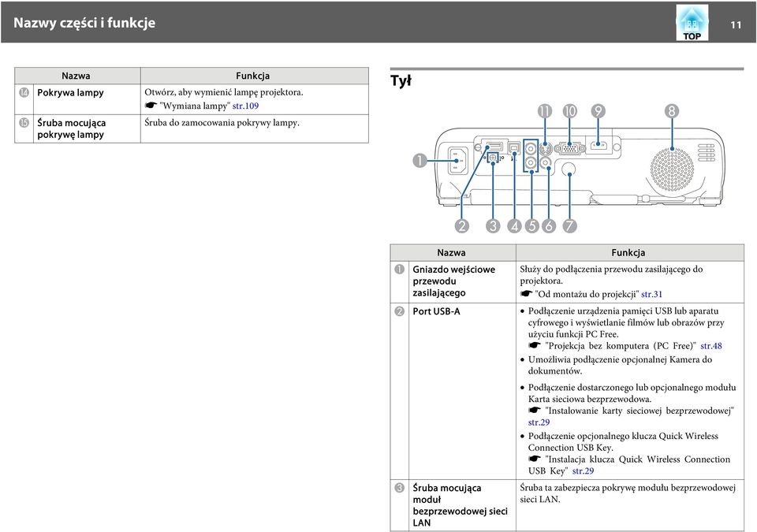Click the TOP home icon

[x=692, y=23]
